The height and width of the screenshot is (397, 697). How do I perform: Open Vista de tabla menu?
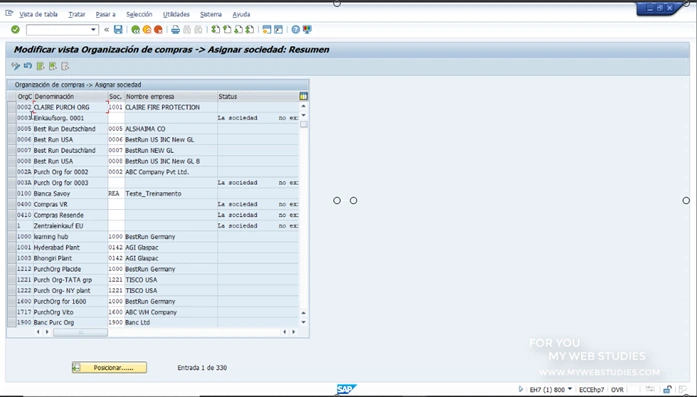(x=38, y=14)
